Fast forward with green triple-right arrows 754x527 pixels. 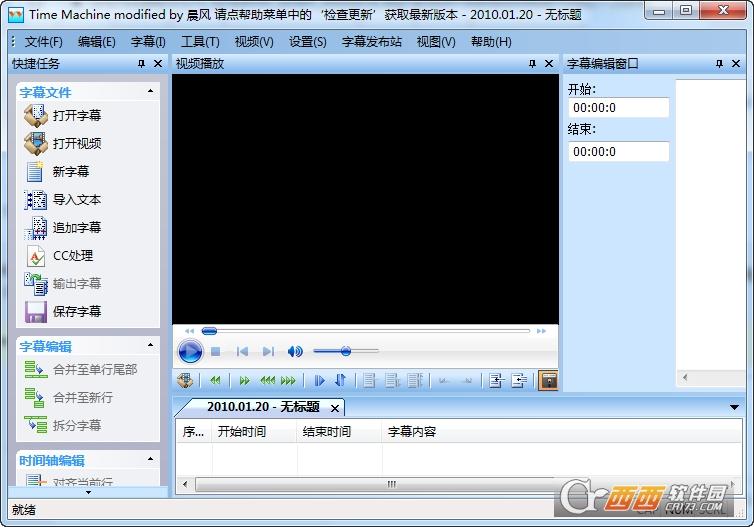[x=288, y=381]
